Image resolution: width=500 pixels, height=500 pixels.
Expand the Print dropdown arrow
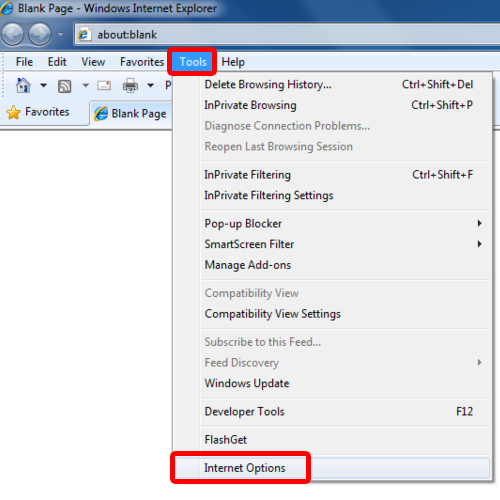coord(151,86)
